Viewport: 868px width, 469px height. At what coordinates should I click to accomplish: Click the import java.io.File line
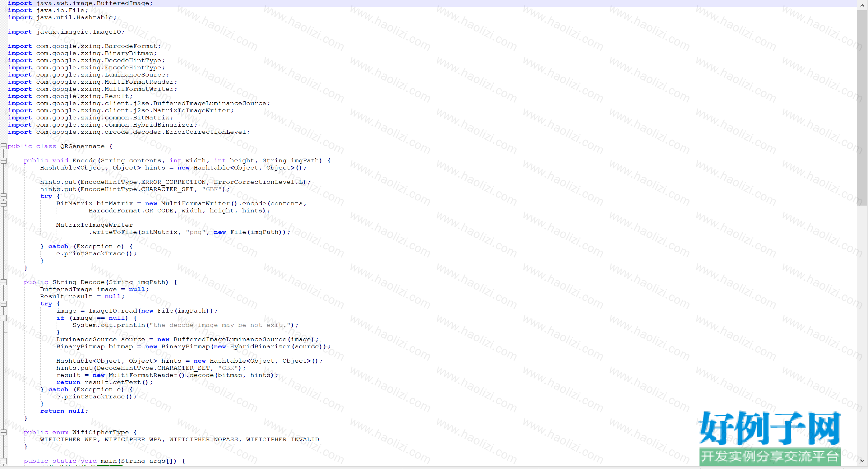click(x=48, y=11)
